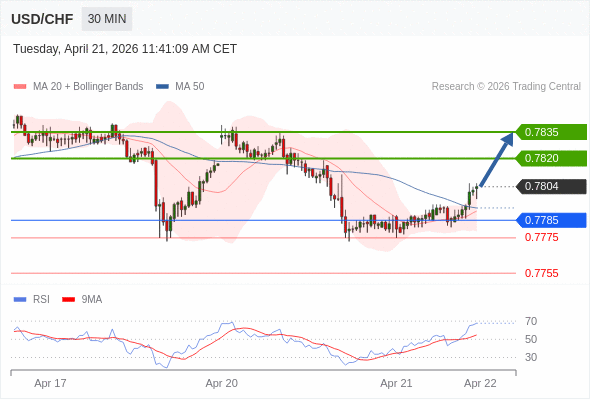Click the MA 20 + Bollinger Bands legend swatch
Viewport: 590px width, 400px height.
tap(20, 87)
